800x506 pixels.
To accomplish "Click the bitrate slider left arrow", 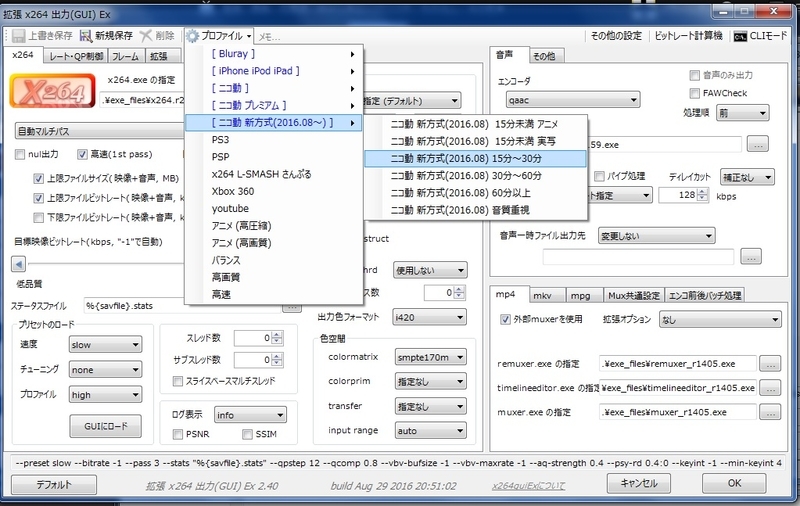I will (x=18, y=264).
